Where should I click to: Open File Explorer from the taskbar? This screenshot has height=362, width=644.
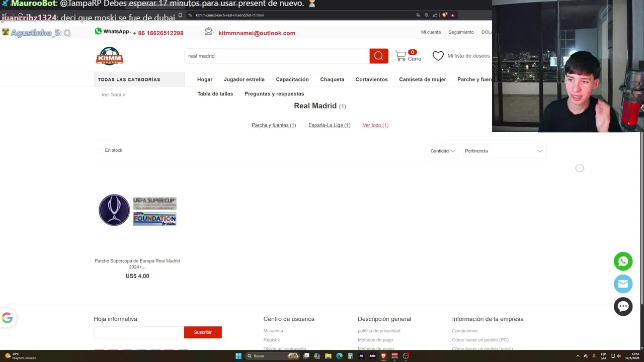click(328, 356)
